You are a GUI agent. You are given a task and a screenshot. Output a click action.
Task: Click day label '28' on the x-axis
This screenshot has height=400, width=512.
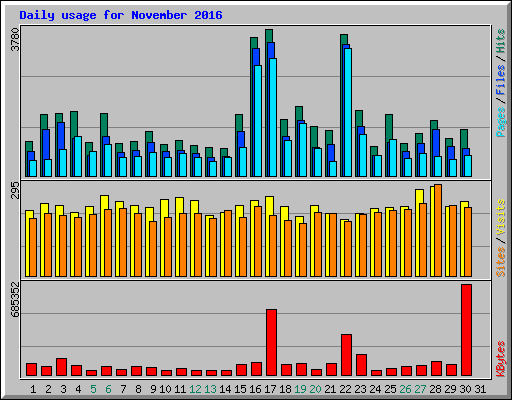click(x=435, y=389)
